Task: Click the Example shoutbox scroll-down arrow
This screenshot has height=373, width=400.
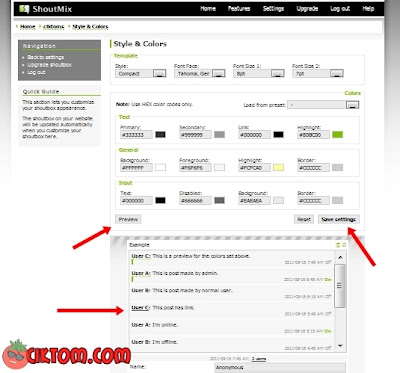Action: click(340, 346)
